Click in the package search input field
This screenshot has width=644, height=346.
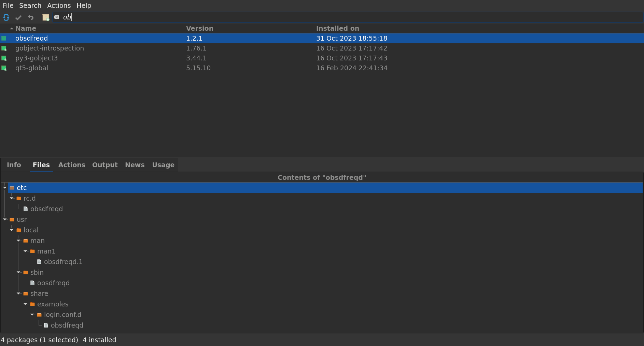coord(341,17)
